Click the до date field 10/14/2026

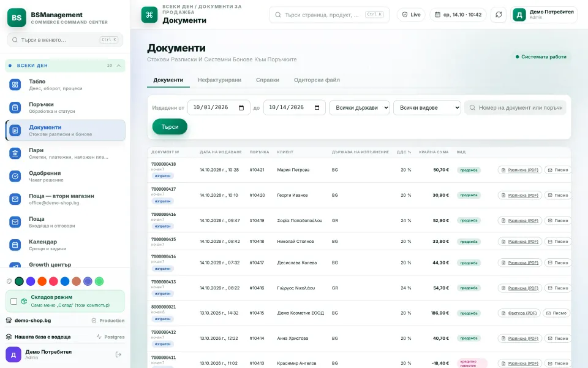point(295,108)
